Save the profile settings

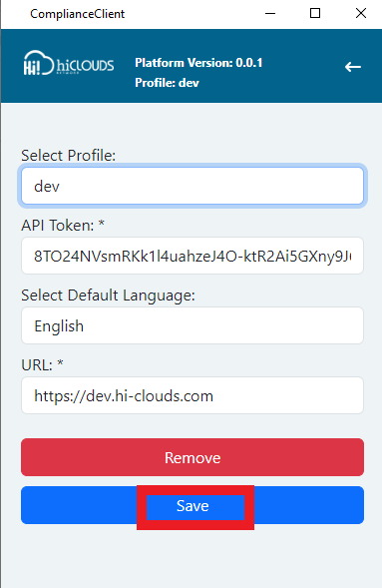(x=192, y=505)
